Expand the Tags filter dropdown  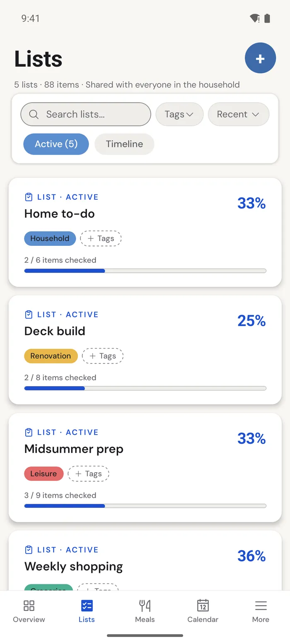[x=179, y=114]
